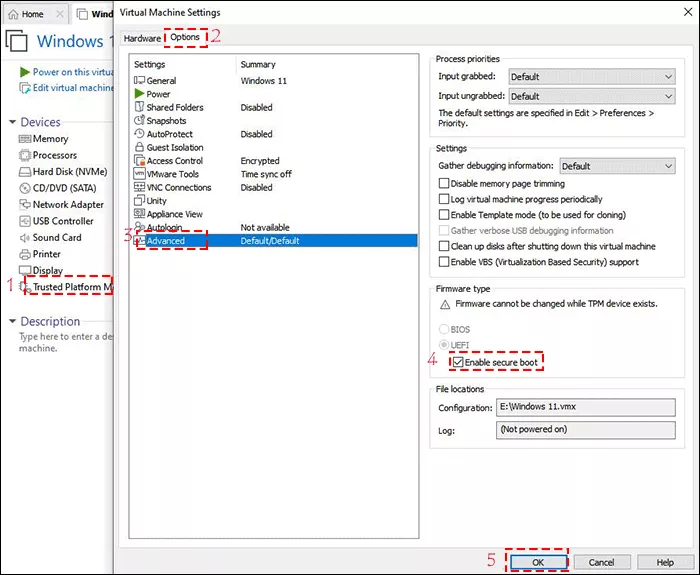Click the Shared Folders icon in settings list
Image resolution: width=700 pixels, height=575 pixels.
(x=139, y=108)
